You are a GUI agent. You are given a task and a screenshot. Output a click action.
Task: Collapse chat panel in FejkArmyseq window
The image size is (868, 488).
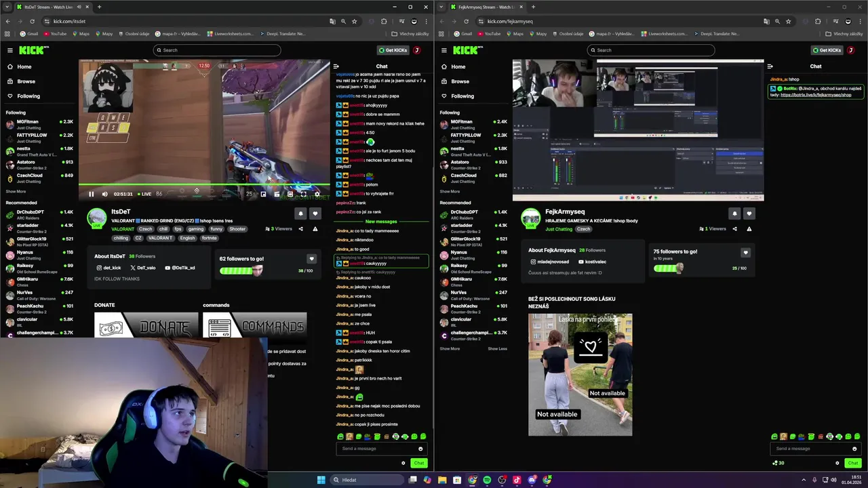click(x=770, y=66)
